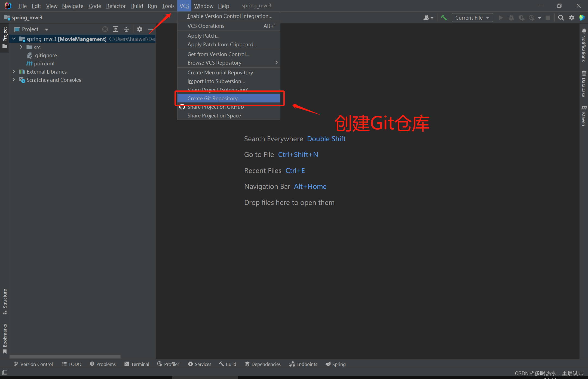Click the JetBrains Space colorful icon

coord(582,18)
